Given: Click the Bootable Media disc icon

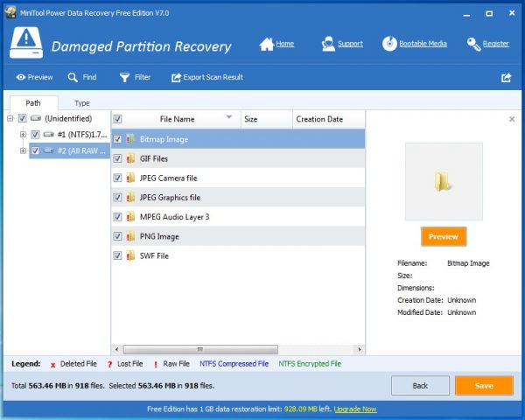Looking at the screenshot, I should pos(389,44).
